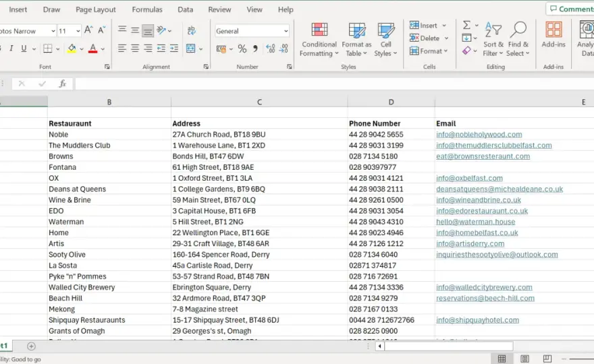Expand the Borders dropdown arrow

coord(57,49)
